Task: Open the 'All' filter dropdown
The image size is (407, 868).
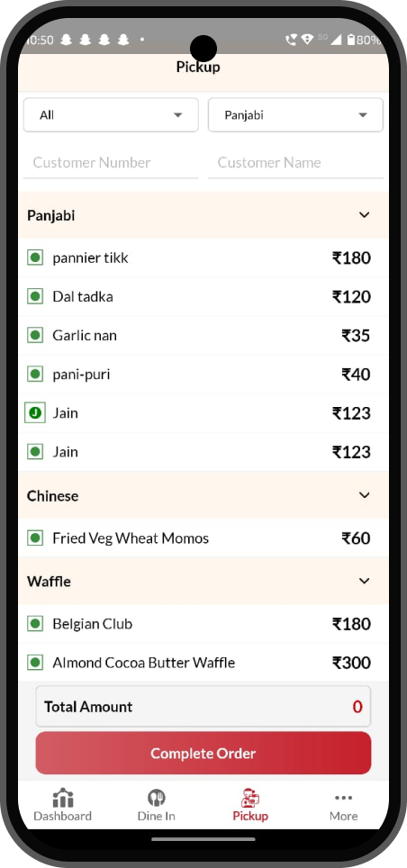Action: (x=111, y=115)
